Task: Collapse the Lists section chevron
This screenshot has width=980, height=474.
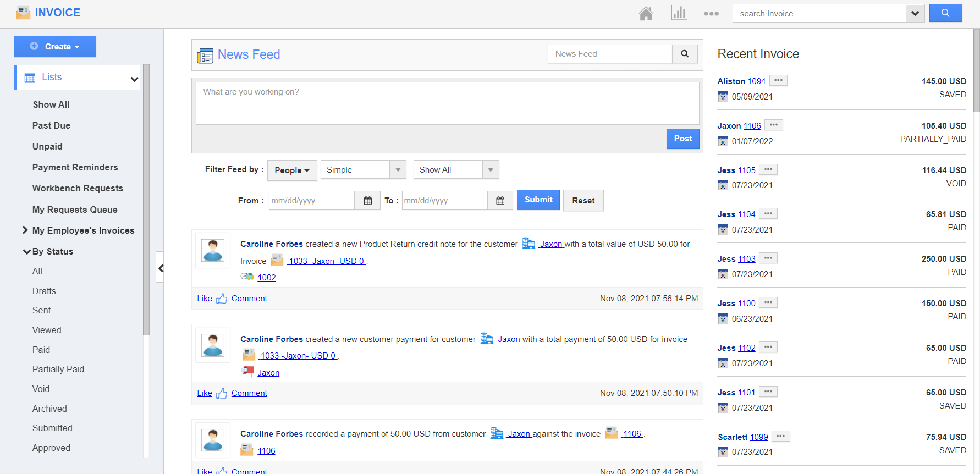Action: (x=134, y=79)
